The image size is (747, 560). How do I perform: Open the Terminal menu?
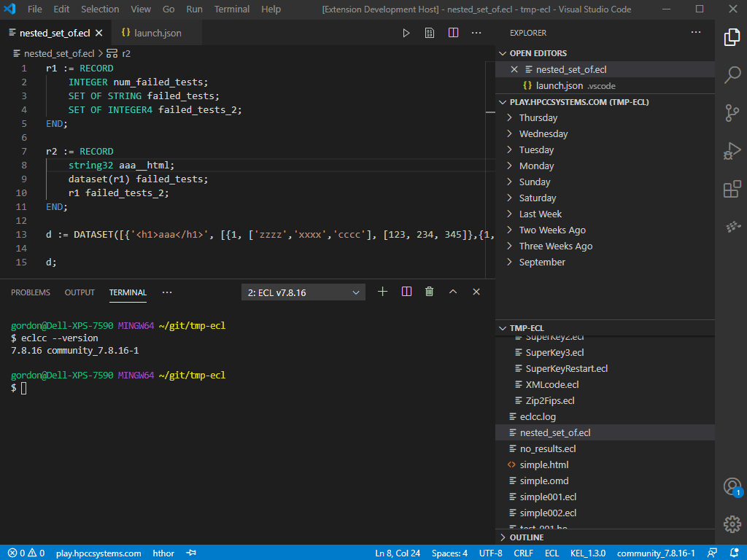[x=231, y=9]
